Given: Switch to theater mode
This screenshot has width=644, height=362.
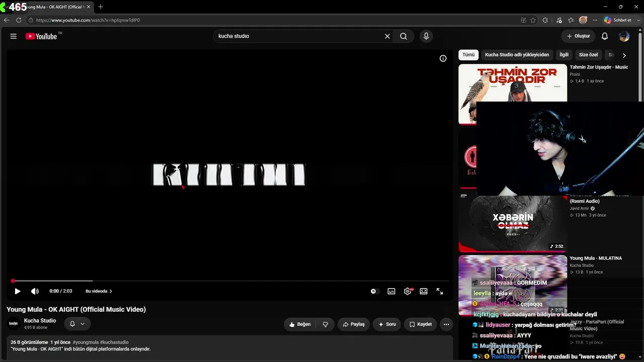Looking at the screenshot, I should pyautogui.click(x=424, y=291).
